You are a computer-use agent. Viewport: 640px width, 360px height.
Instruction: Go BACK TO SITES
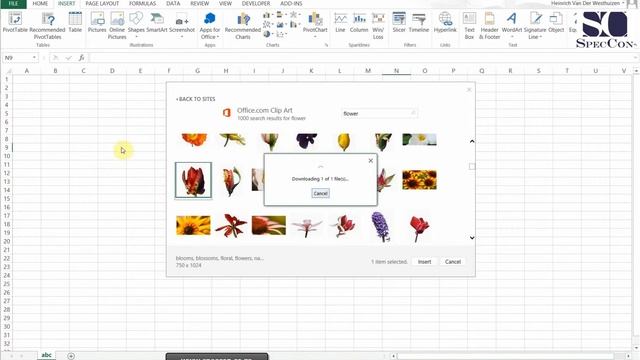point(196,99)
